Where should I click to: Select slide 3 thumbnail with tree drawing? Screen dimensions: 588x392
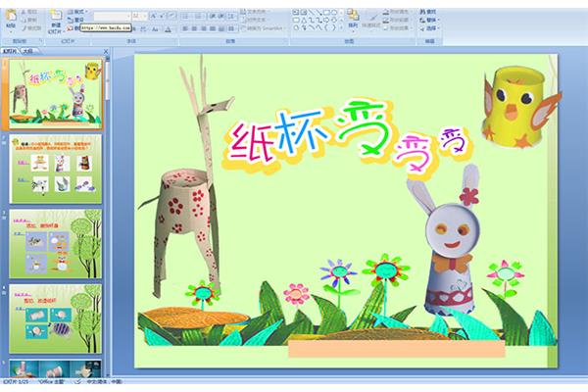click(x=56, y=244)
